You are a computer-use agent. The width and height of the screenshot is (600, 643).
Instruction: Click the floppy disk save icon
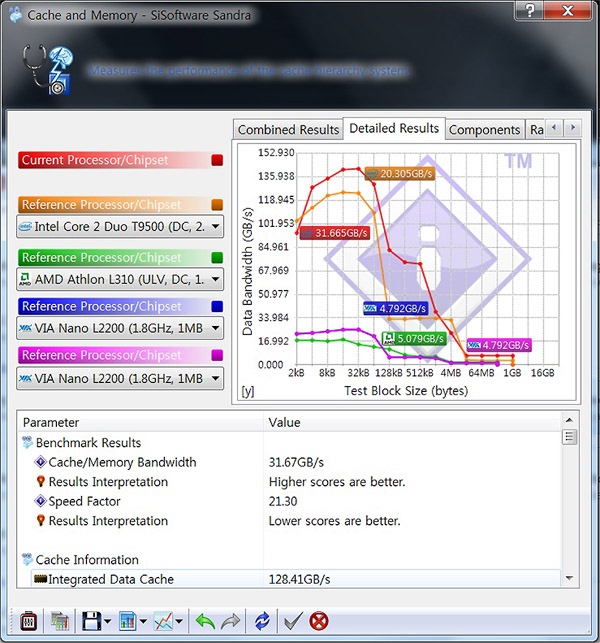(91, 621)
